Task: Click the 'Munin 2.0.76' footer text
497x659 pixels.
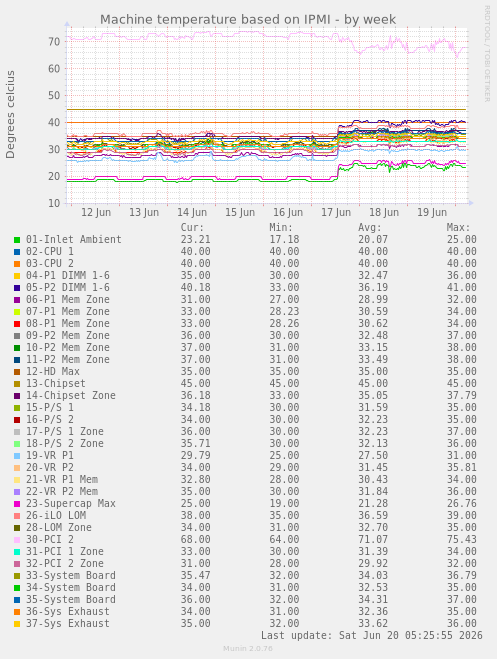Action: 247,648
